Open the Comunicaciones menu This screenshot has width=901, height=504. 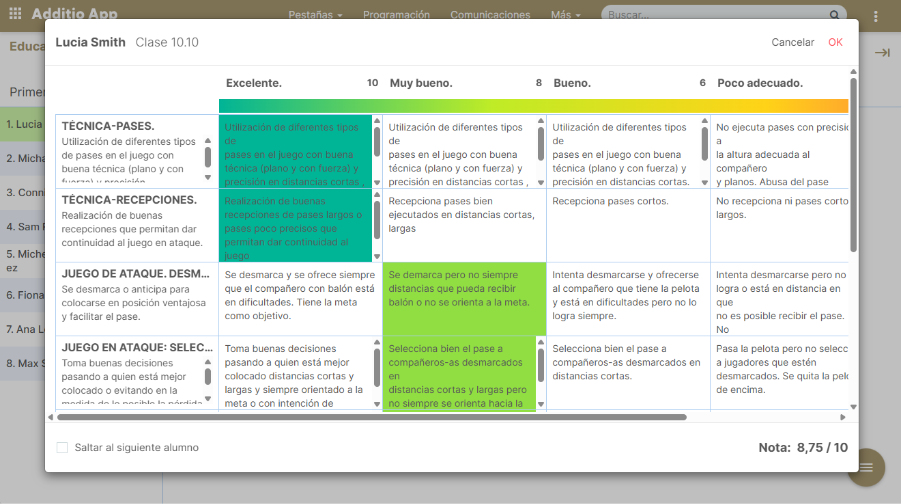pos(490,15)
